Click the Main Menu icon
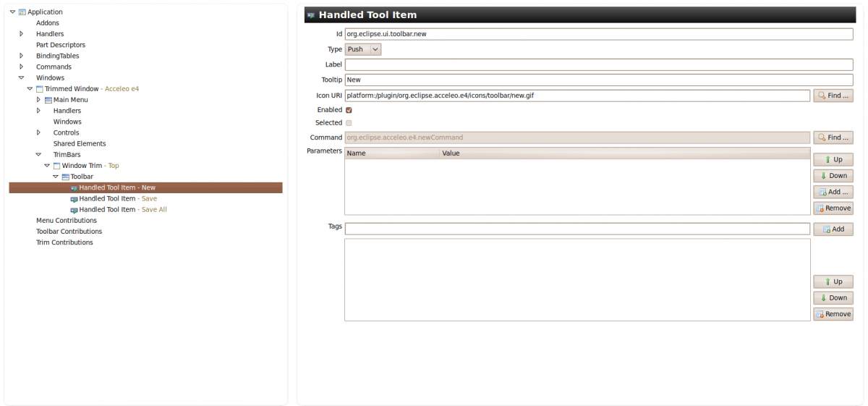 click(x=48, y=100)
